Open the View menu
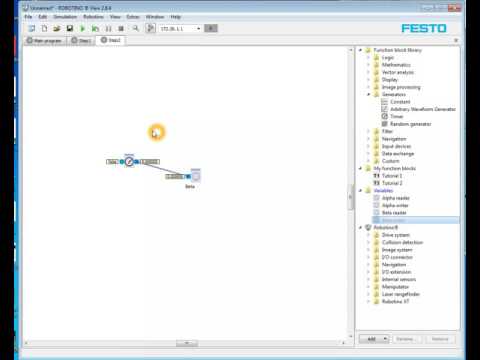Viewport: 480px width, 360px height. tap(115, 17)
